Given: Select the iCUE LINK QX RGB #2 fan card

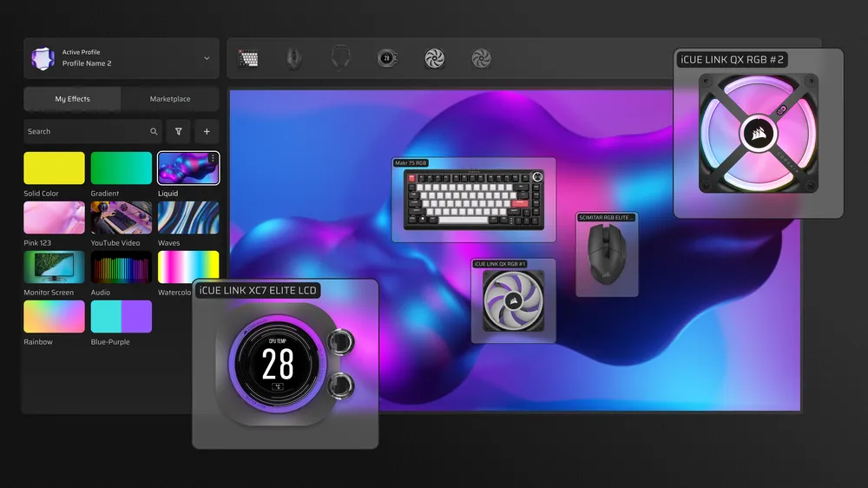Looking at the screenshot, I should point(759,134).
